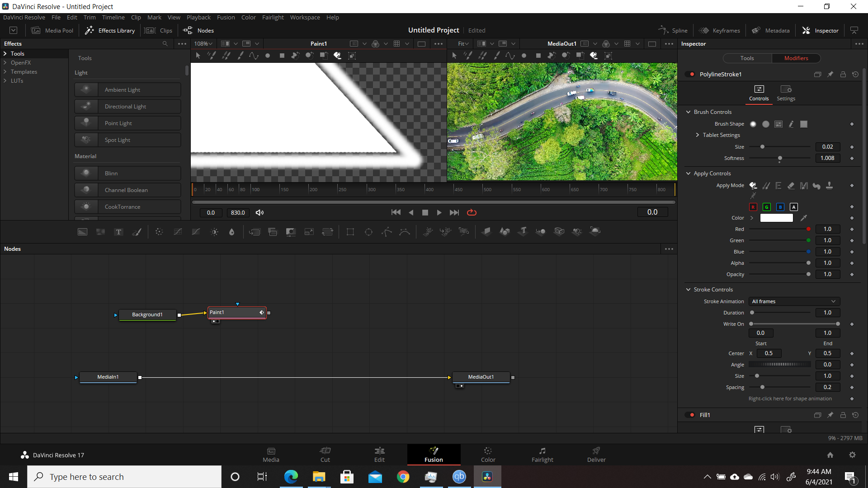Select Rectangle paint tool in Paint1 viewer
The width and height of the screenshot is (868, 488).
pyautogui.click(x=282, y=56)
